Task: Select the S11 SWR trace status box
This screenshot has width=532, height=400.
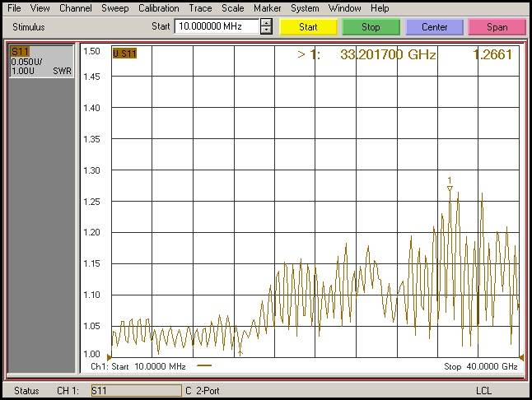Action: 40,62
